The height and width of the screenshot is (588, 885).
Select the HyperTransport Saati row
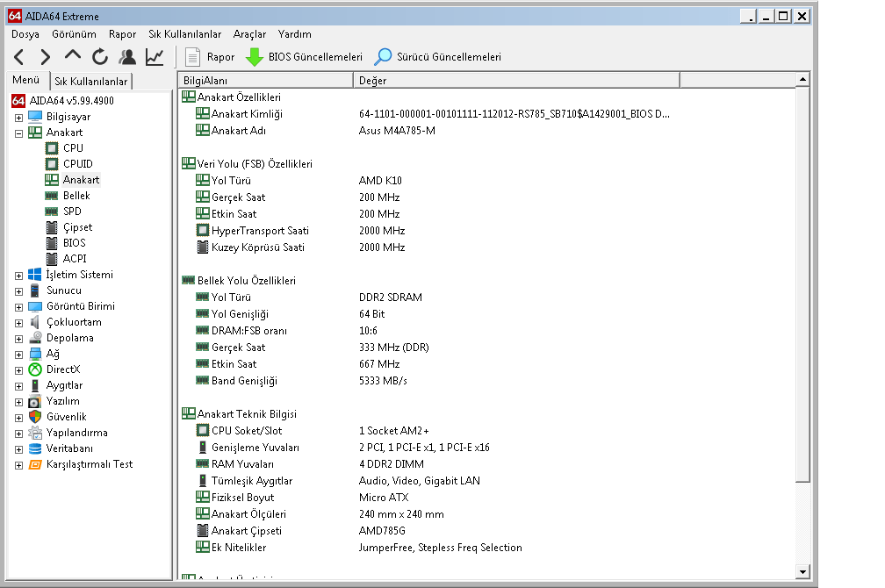coord(486,230)
